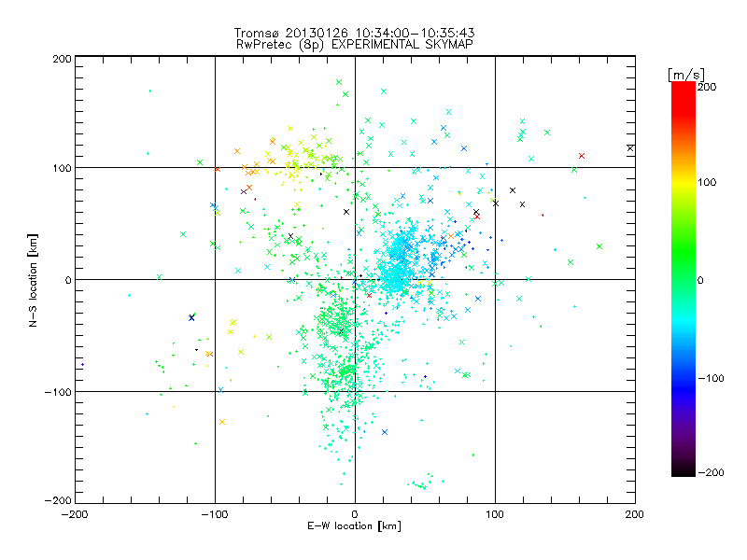The width and height of the screenshot is (747, 560).
Task: Click the 'N-S location [km]' axis label
Action: pyautogui.click(x=33, y=280)
